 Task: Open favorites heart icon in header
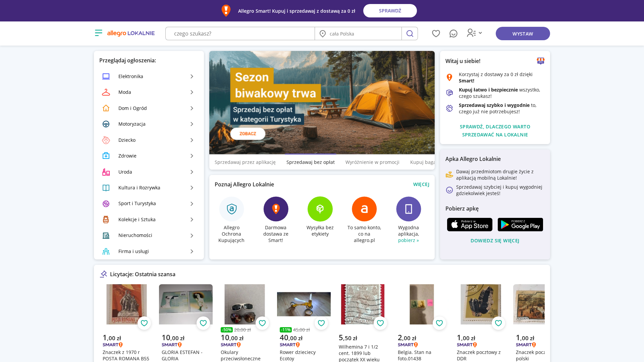point(436,34)
